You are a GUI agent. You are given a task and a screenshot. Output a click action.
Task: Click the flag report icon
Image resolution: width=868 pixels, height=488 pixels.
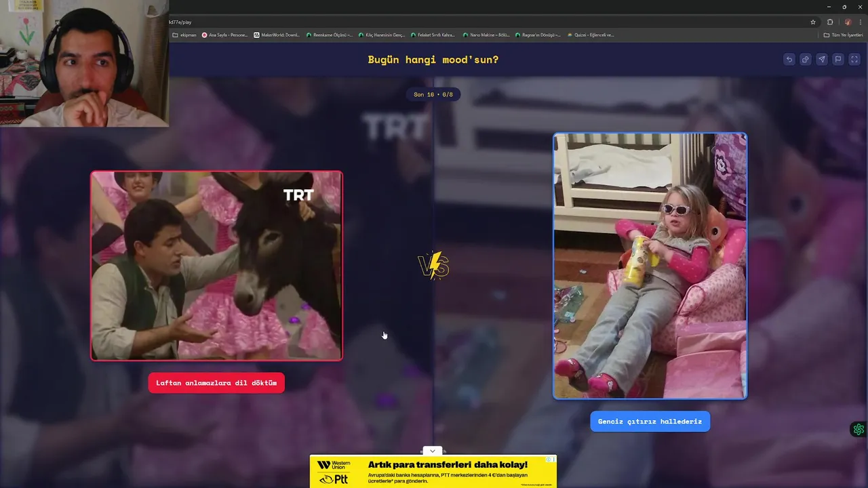click(837, 60)
